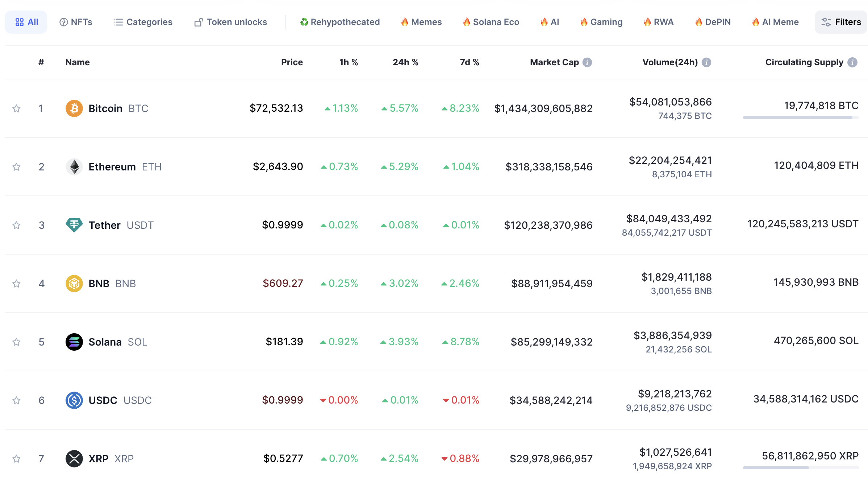The height and width of the screenshot is (483, 868).
Task: Select the RWA trending category
Action: (x=659, y=22)
